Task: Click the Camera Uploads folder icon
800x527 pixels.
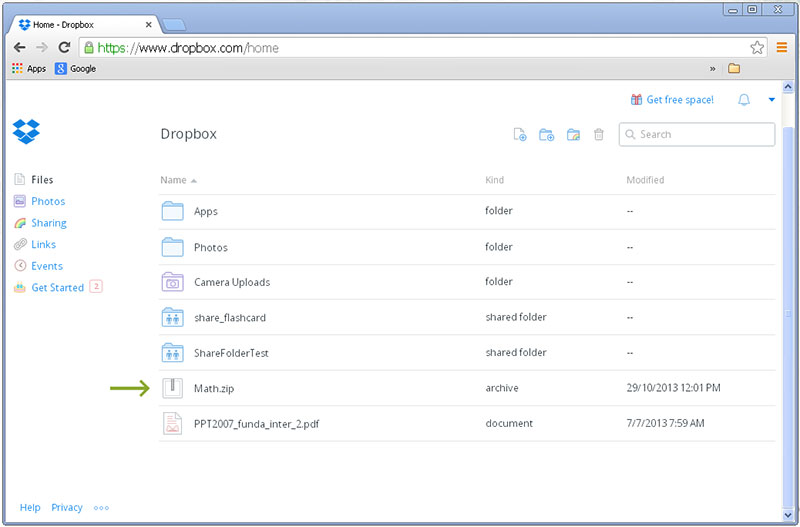Action: (172, 282)
